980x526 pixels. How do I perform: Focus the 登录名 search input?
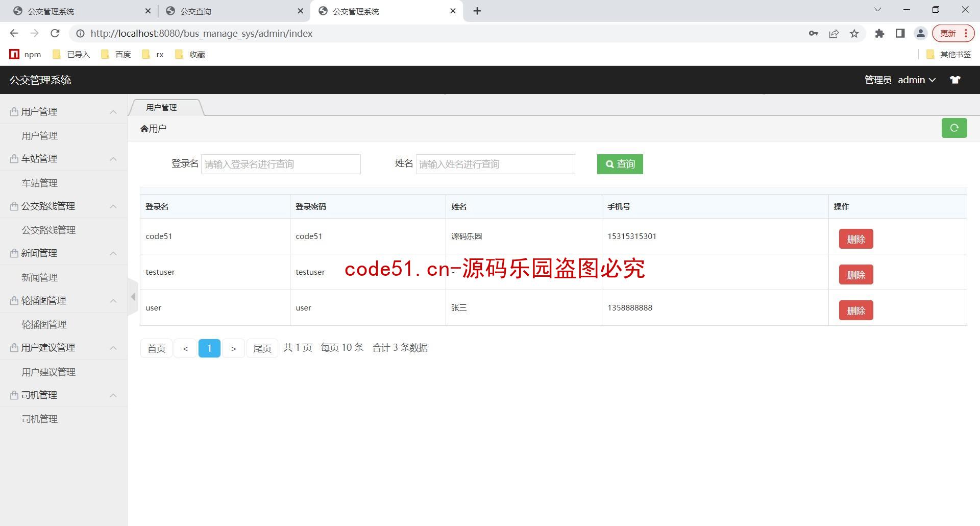pyautogui.click(x=281, y=164)
